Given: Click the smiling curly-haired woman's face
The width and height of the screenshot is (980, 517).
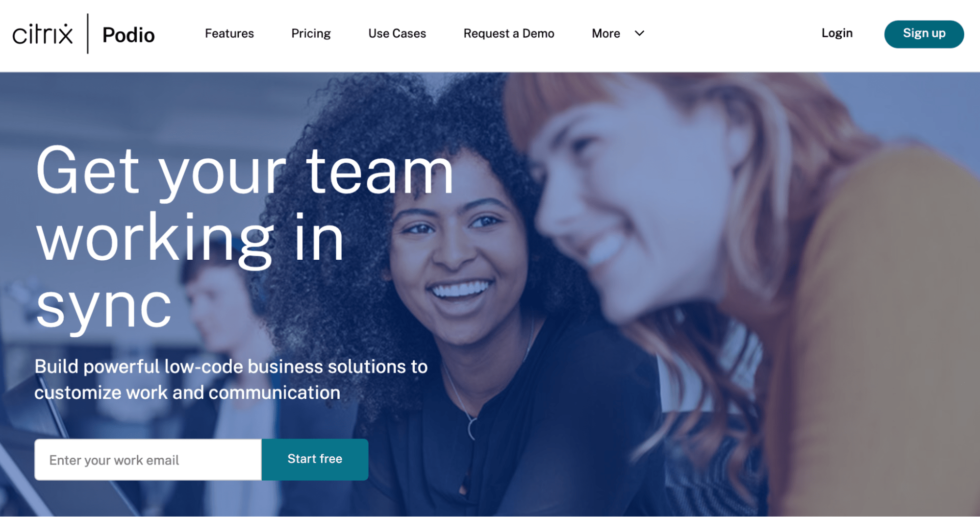Looking at the screenshot, I should pos(456,260).
